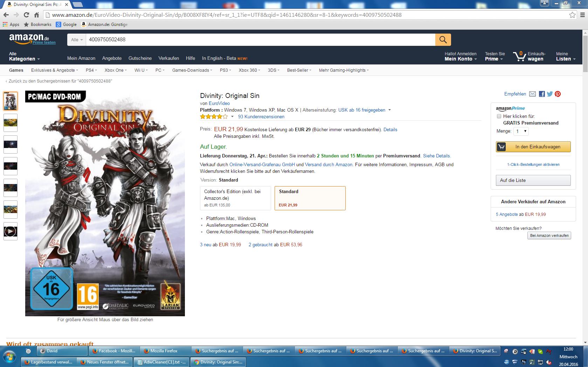Click the Amazon search input field

click(x=261, y=40)
